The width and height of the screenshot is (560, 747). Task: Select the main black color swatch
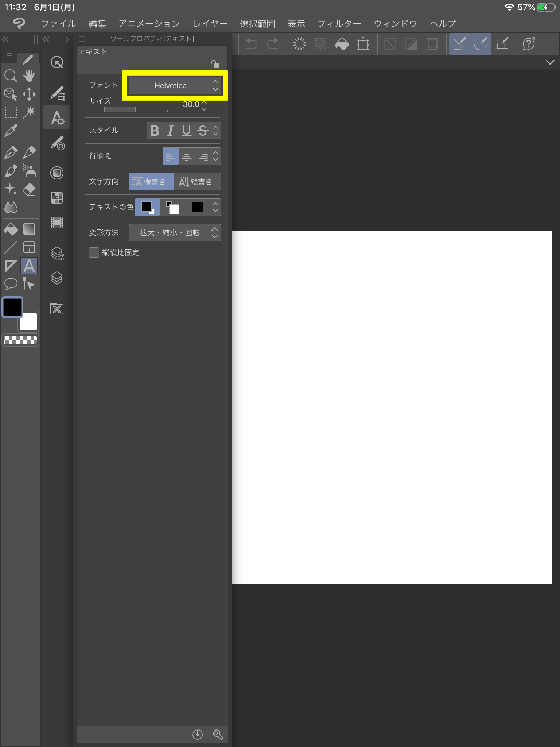12,307
